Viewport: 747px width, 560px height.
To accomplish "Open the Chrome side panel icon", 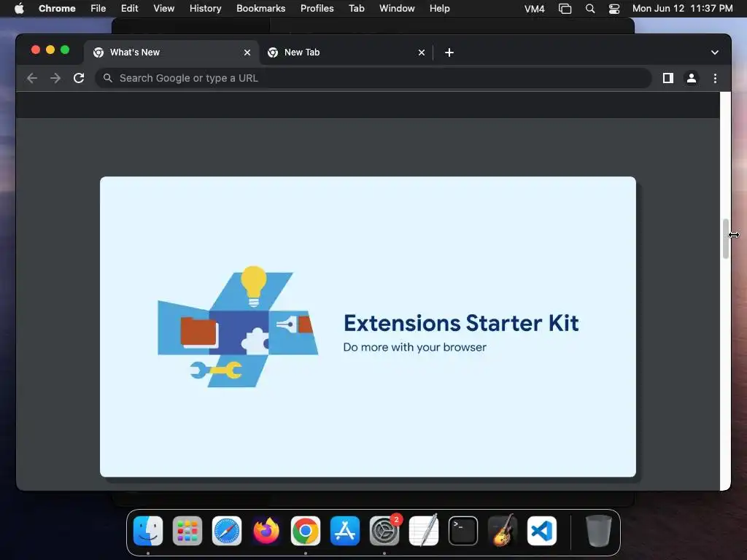I will tap(668, 78).
